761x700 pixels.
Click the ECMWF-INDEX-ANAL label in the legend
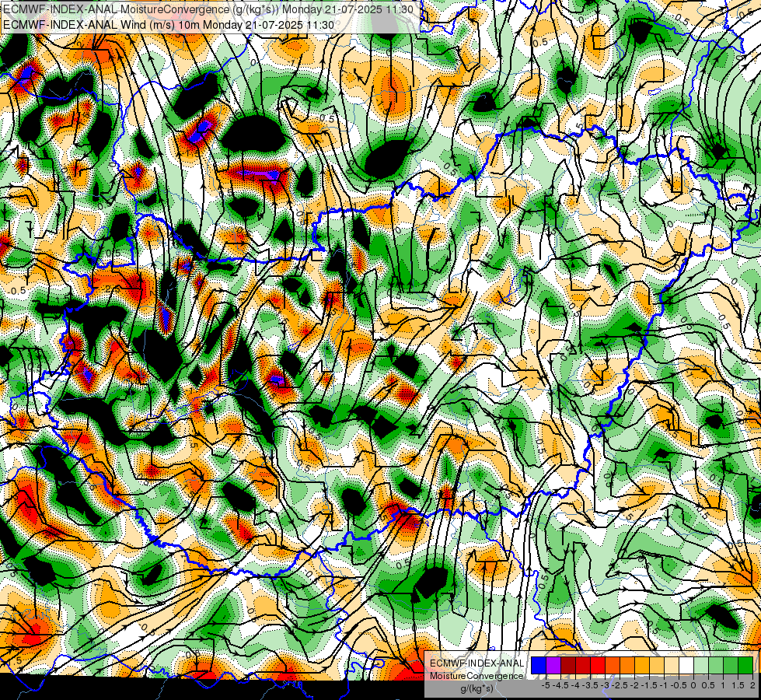point(476,663)
